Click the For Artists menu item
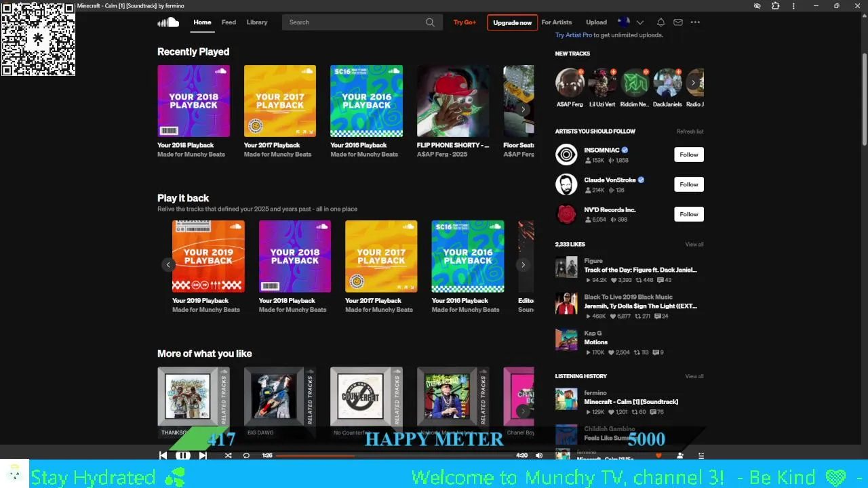Viewport: 868px width, 488px height. point(557,22)
